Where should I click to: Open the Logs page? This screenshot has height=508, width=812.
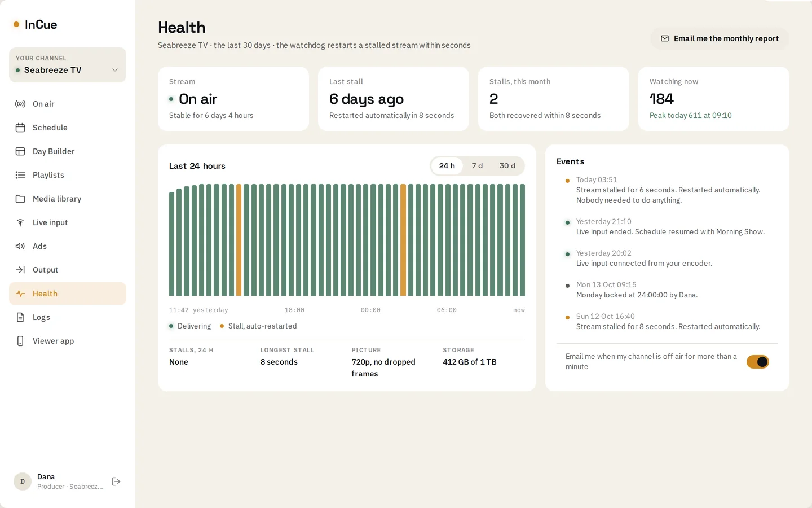point(68,317)
